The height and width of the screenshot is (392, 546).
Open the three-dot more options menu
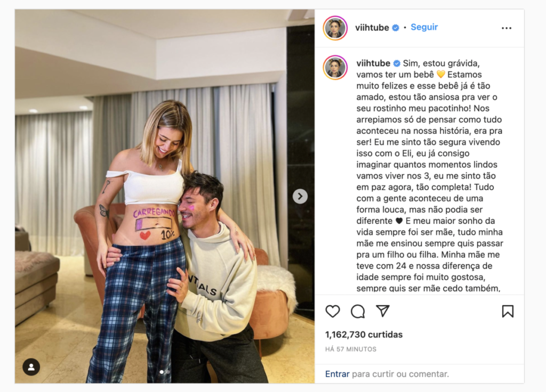coord(507,28)
